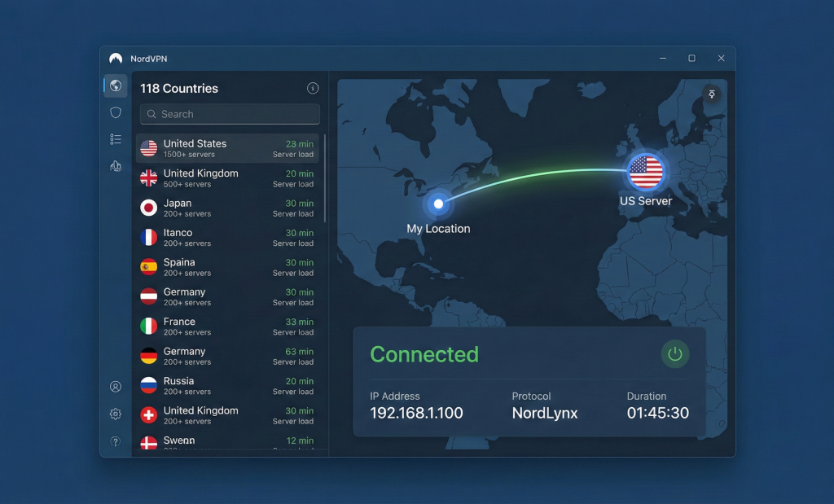Open the Meshnet icon in sidebar
The width and height of the screenshot is (834, 504).
tap(115, 166)
